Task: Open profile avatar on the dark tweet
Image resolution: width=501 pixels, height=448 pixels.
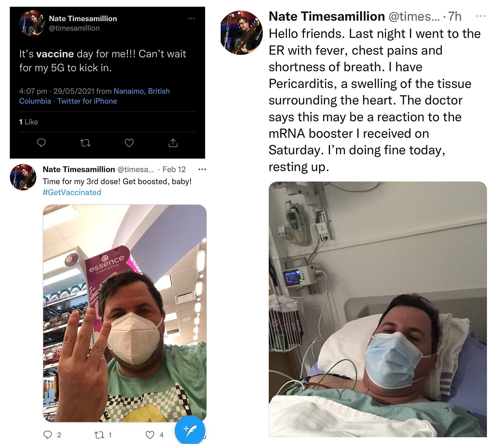Action: pos(32,23)
